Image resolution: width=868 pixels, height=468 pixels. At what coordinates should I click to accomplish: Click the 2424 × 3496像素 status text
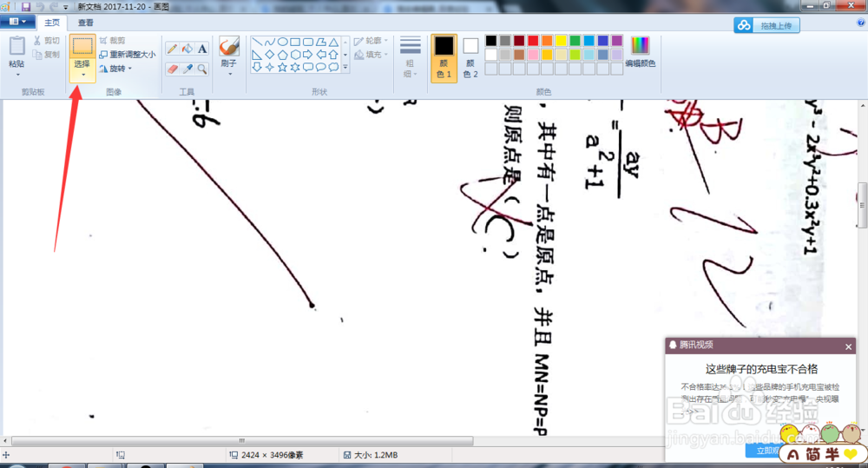[x=272, y=455]
